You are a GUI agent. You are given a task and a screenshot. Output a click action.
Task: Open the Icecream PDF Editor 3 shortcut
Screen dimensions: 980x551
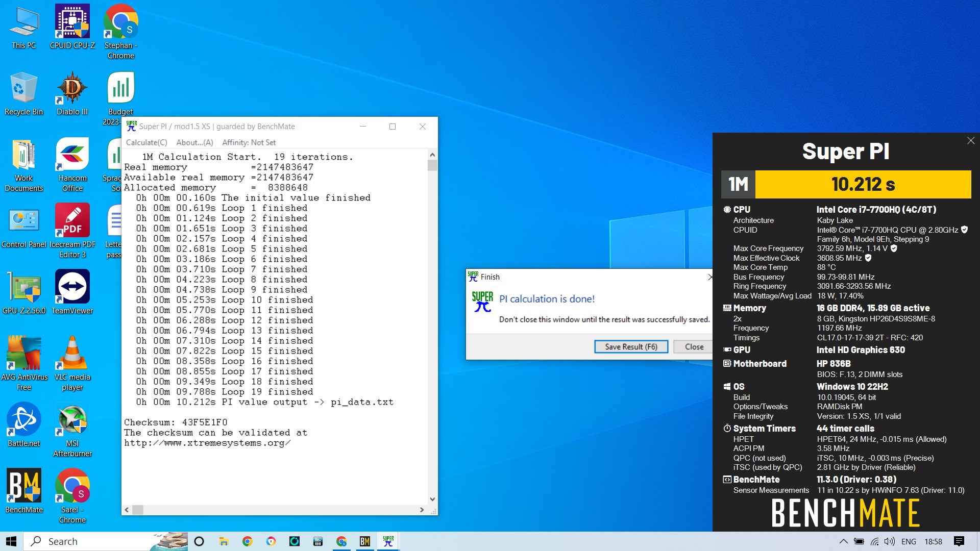pyautogui.click(x=72, y=231)
